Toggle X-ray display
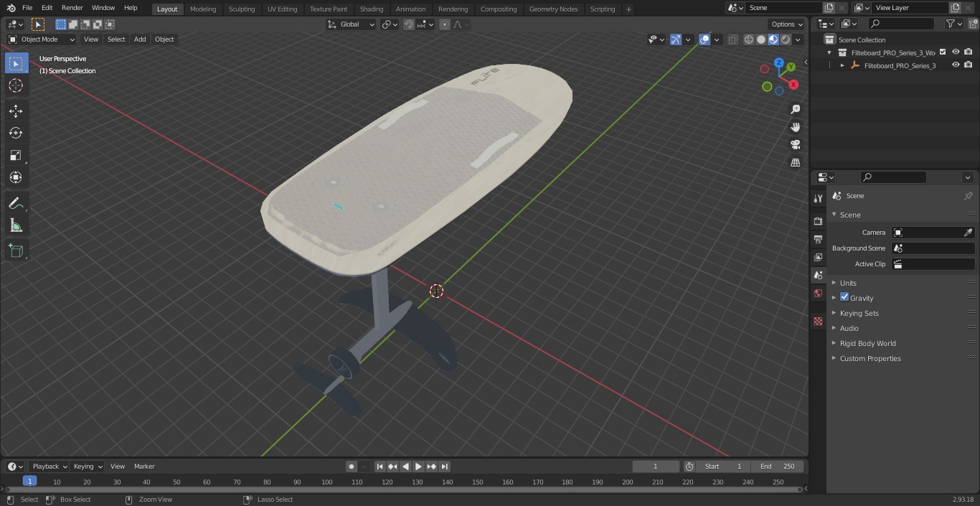The height and width of the screenshot is (506, 980). tap(732, 39)
